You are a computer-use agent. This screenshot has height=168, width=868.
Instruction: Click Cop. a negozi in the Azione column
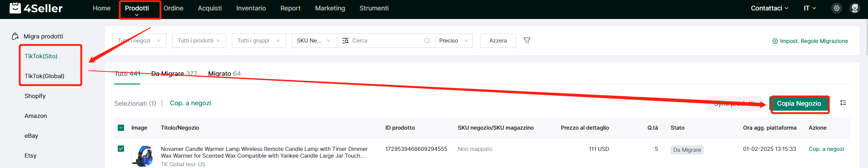(826, 149)
